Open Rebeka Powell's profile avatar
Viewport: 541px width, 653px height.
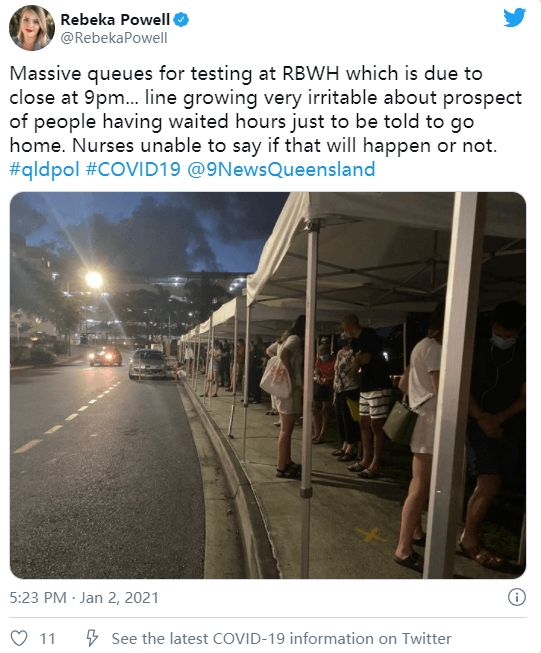pos(32,28)
